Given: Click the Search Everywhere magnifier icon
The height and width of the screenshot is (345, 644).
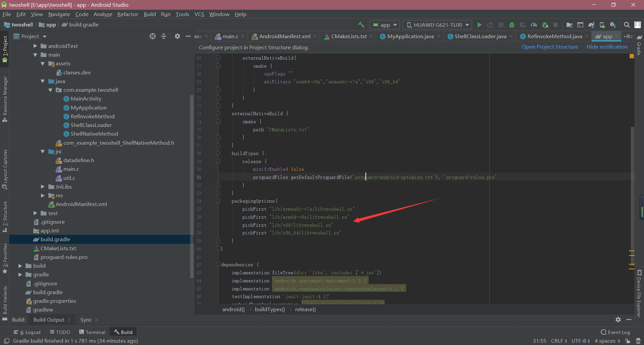Looking at the screenshot, I should click(627, 25).
